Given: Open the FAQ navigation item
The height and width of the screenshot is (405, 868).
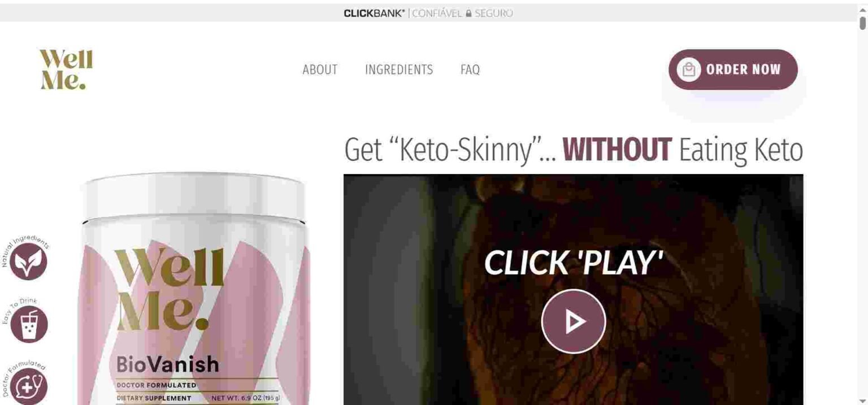Looking at the screenshot, I should (470, 69).
